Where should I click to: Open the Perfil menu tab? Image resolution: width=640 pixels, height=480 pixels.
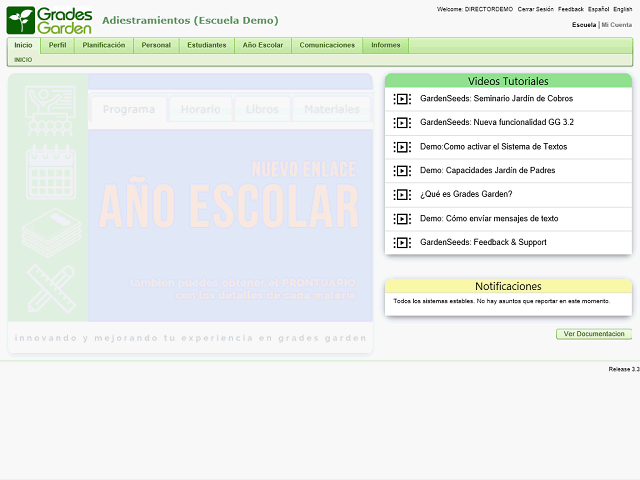click(x=58, y=45)
